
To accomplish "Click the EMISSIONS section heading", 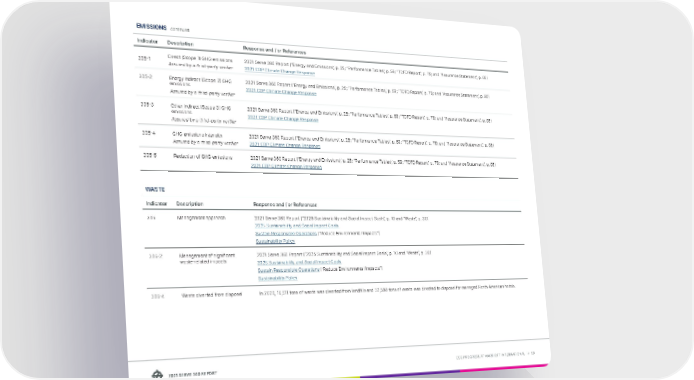I will [x=151, y=27].
